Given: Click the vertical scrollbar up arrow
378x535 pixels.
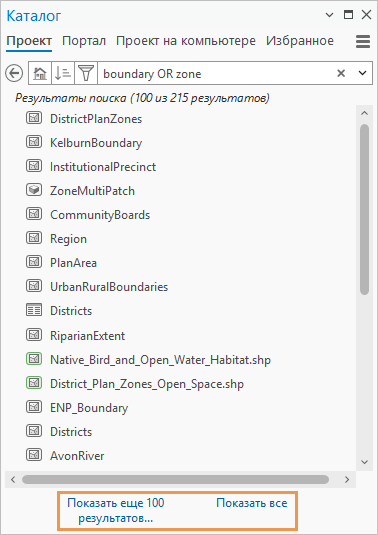Looking at the screenshot, I should [x=364, y=113].
